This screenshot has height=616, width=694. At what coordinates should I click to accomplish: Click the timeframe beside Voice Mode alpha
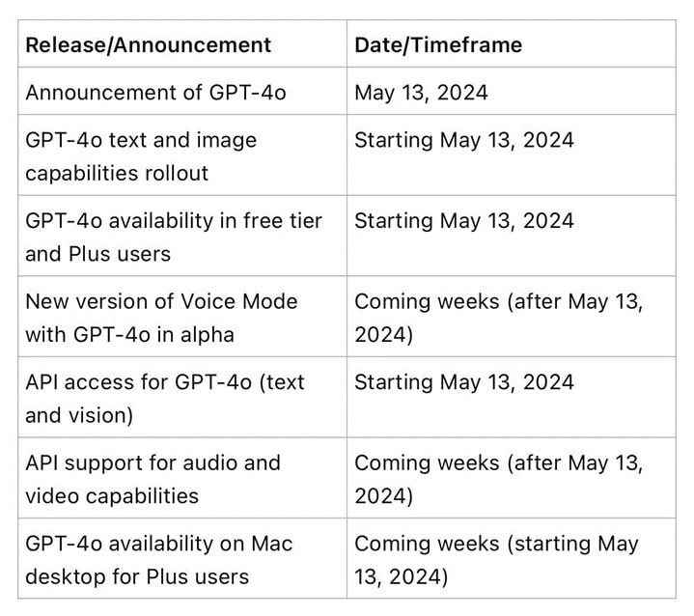click(x=512, y=317)
